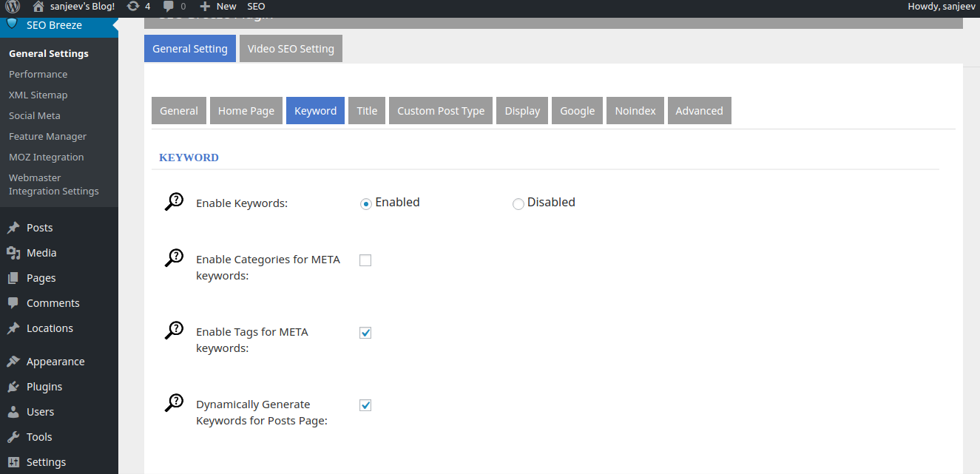Check Enable Categories for META keywords box
980x474 pixels.
pyautogui.click(x=365, y=260)
